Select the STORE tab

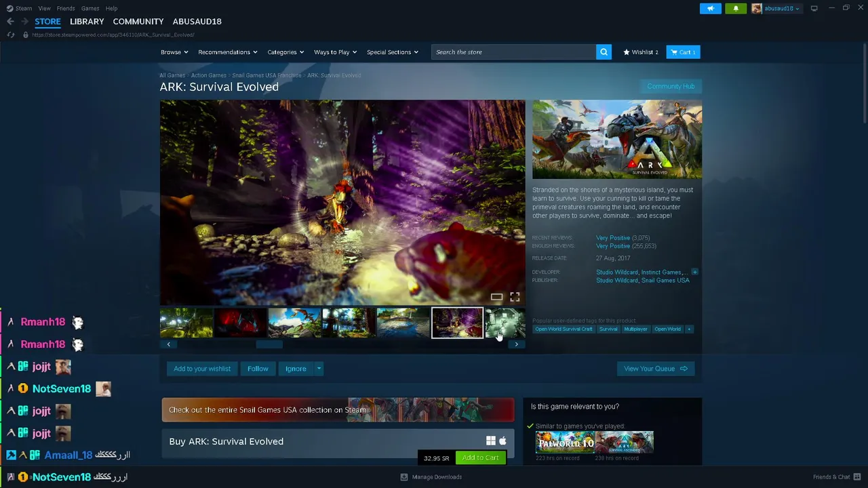point(48,22)
